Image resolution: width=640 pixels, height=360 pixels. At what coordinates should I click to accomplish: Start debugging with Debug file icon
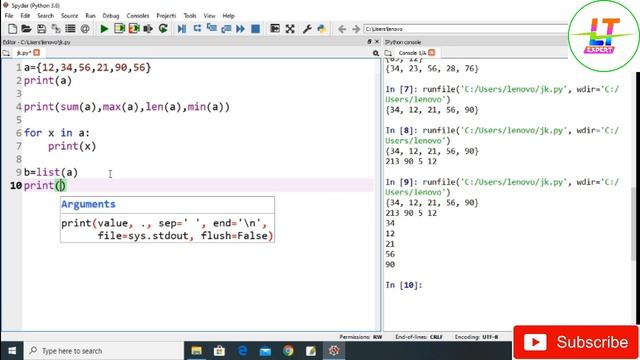pos(182,29)
